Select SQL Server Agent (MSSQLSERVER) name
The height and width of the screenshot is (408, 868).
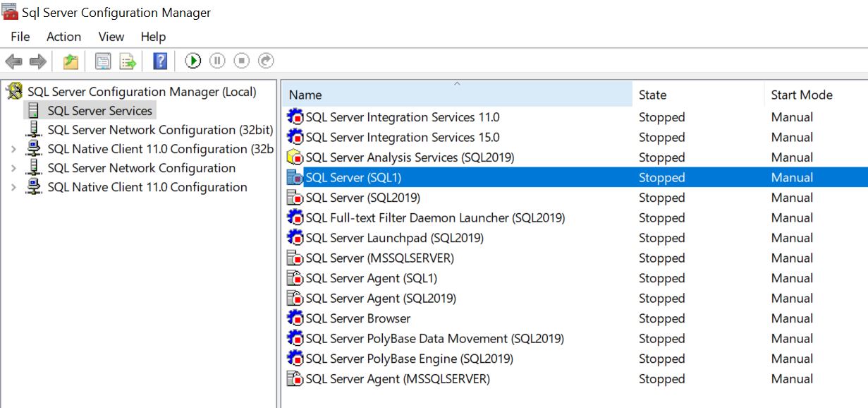398,379
